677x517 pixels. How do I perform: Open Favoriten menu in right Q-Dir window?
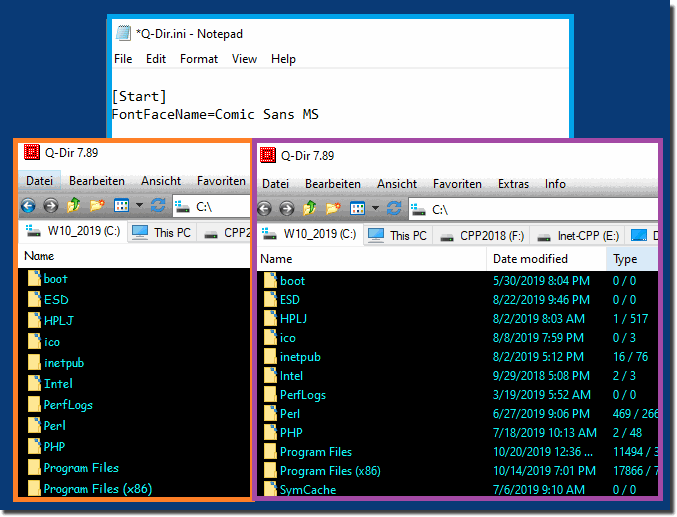(x=457, y=184)
